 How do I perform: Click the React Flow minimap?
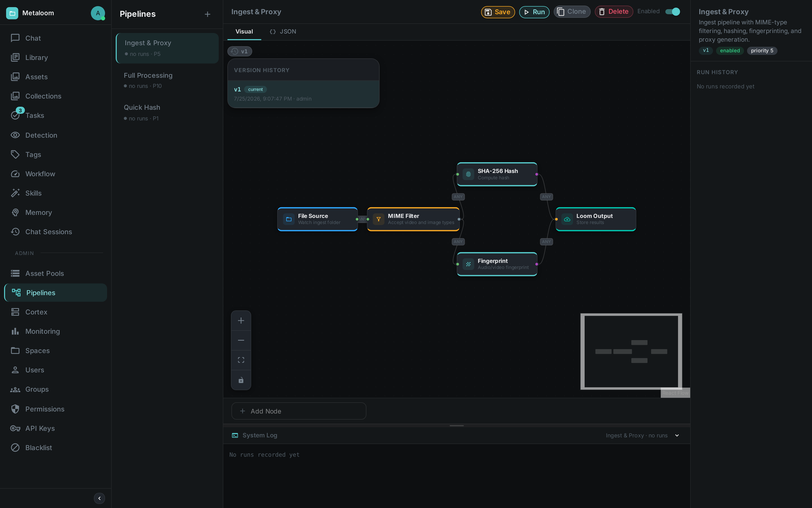(x=631, y=352)
